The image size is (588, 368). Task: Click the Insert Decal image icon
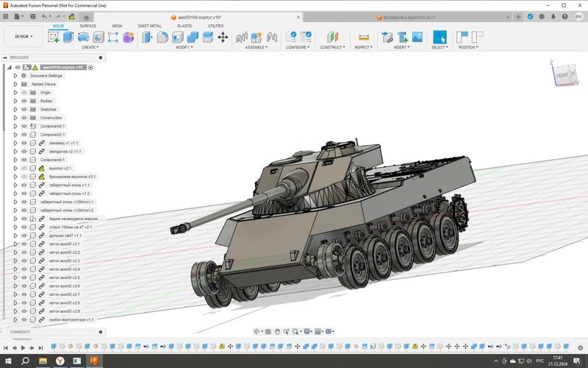click(x=417, y=37)
